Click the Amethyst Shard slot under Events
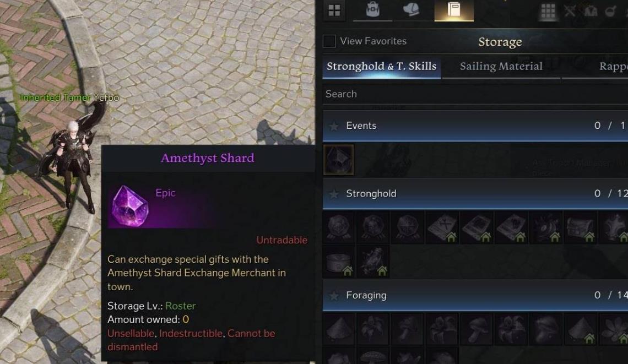 pyautogui.click(x=338, y=160)
